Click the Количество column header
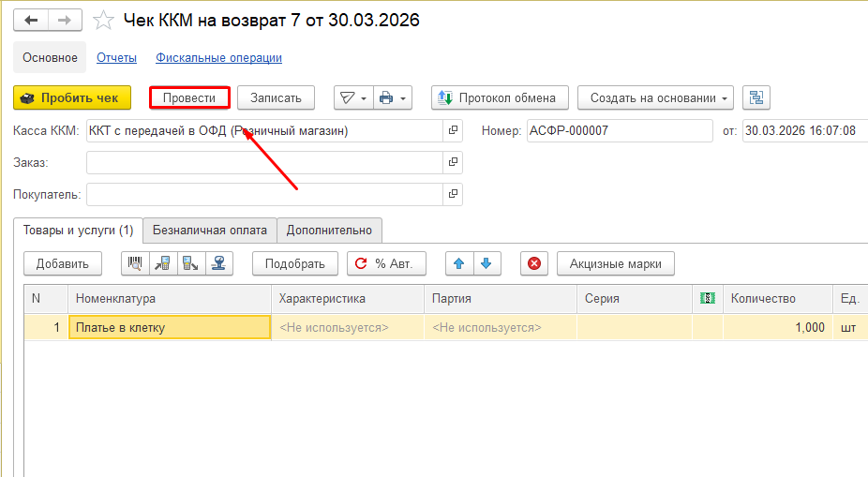 point(778,299)
